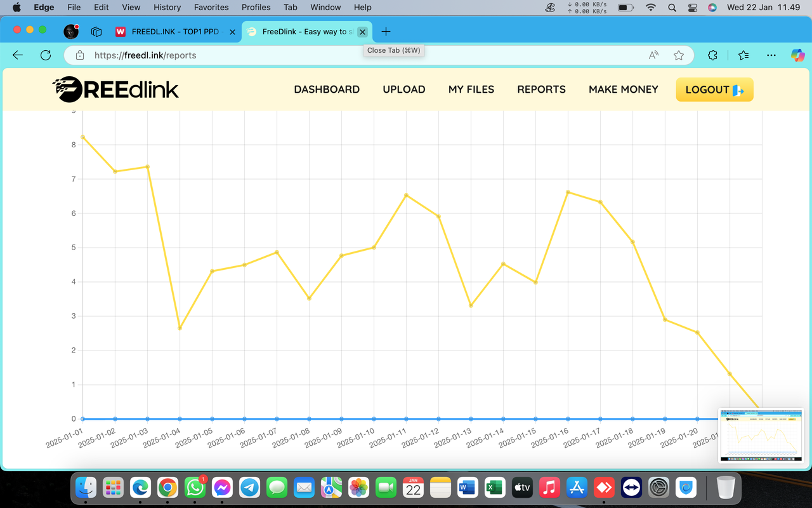Click the page reload icon
The width and height of the screenshot is (812, 508).
45,55
